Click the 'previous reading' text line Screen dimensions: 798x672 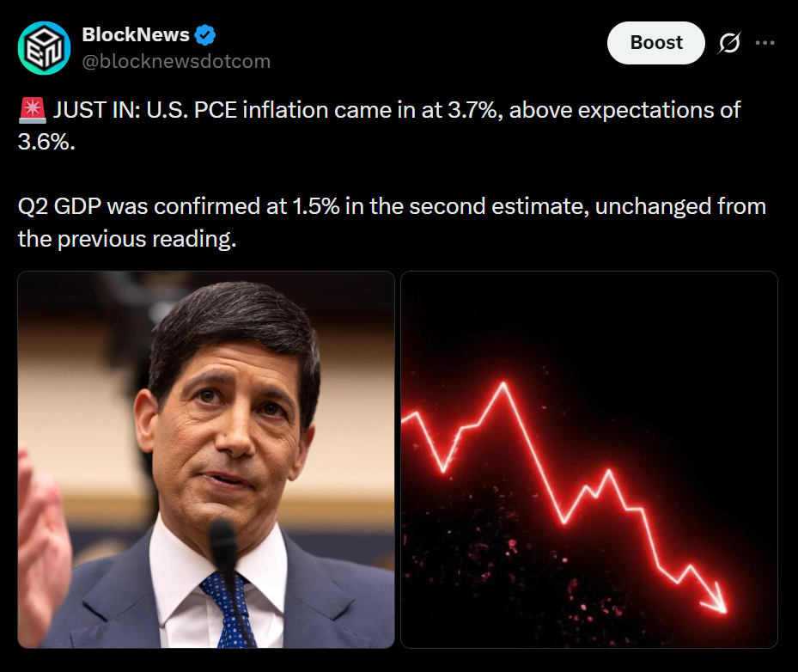127,239
